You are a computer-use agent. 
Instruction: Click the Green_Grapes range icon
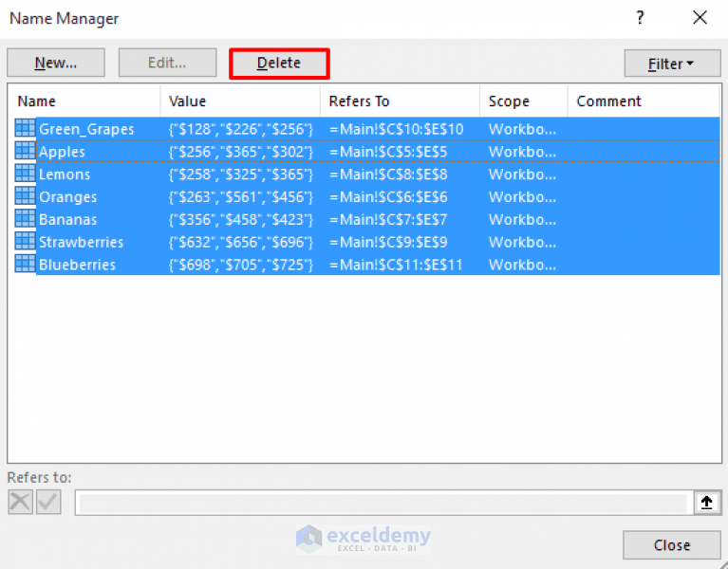click(25, 128)
